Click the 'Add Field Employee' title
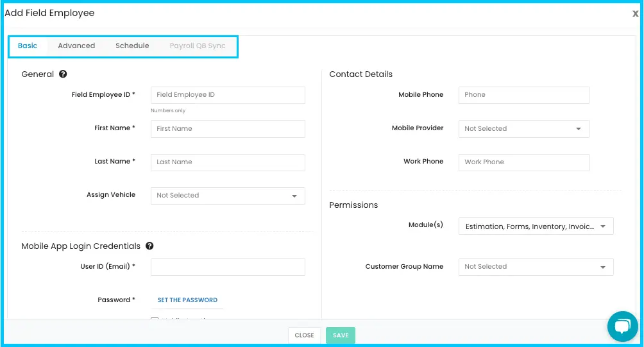Image resolution: width=644 pixels, height=347 pixels. click(x=49, y=13)
